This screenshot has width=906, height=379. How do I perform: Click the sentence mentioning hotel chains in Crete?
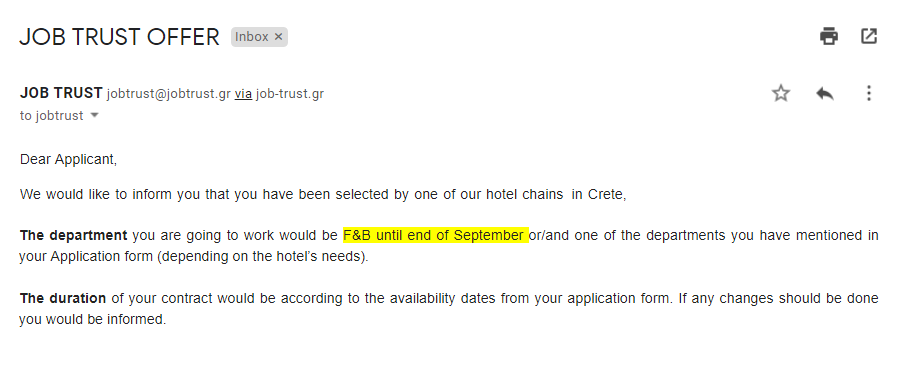(323, 194)
